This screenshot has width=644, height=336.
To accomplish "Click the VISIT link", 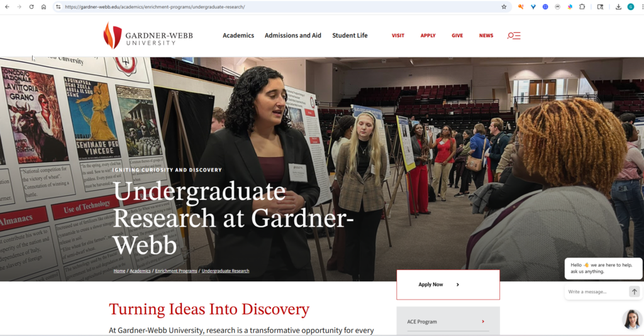I will 398,36.
